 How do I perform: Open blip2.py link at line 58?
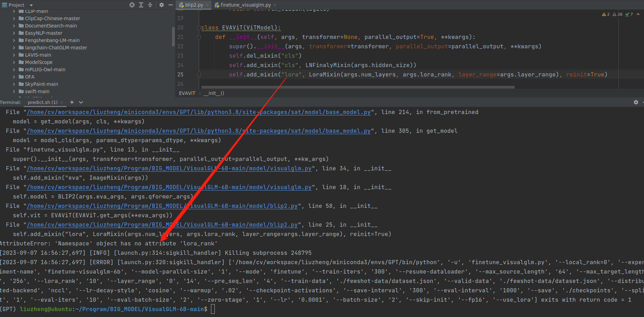pyautogui.click(x=162, y=206)
